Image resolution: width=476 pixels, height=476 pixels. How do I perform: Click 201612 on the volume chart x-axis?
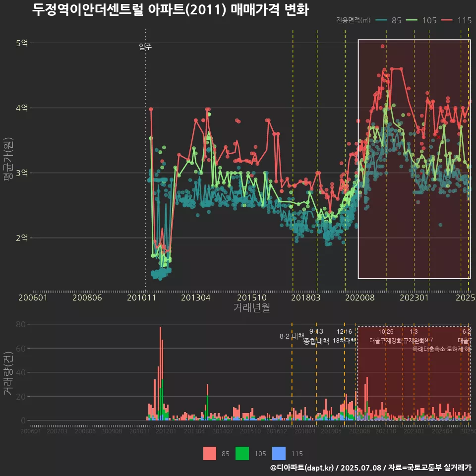pyautogui.click(x=277, y=431)
